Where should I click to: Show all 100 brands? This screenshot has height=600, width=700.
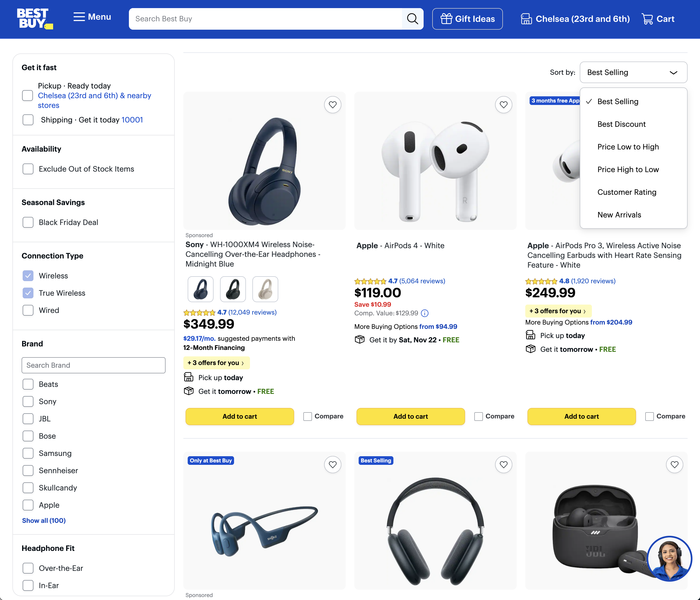click(x=44, y=520)
